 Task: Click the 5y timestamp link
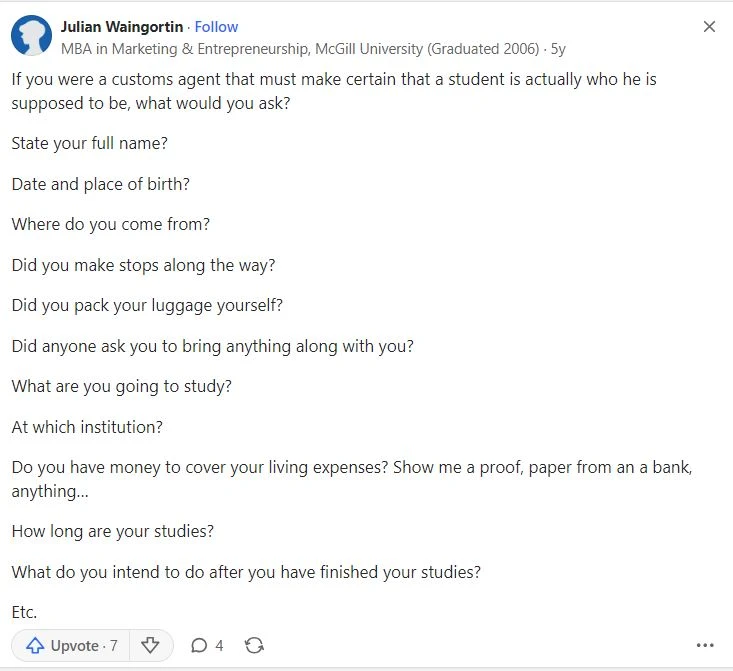[558, 49]
